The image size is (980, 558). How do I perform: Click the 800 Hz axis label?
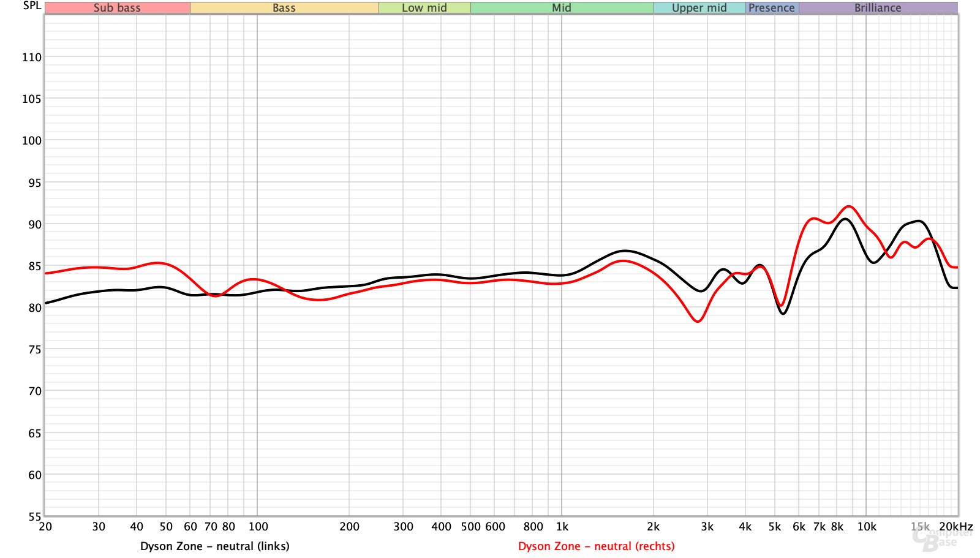[x=533, y=526]
